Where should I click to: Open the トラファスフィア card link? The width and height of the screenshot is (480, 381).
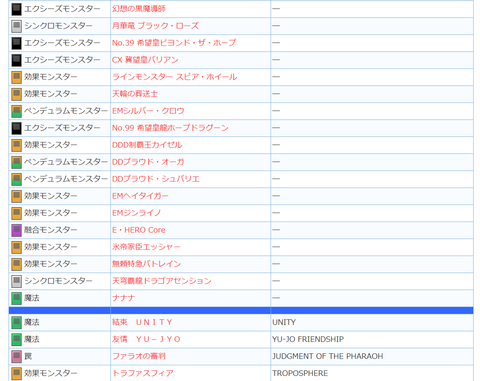pos(143,373)
